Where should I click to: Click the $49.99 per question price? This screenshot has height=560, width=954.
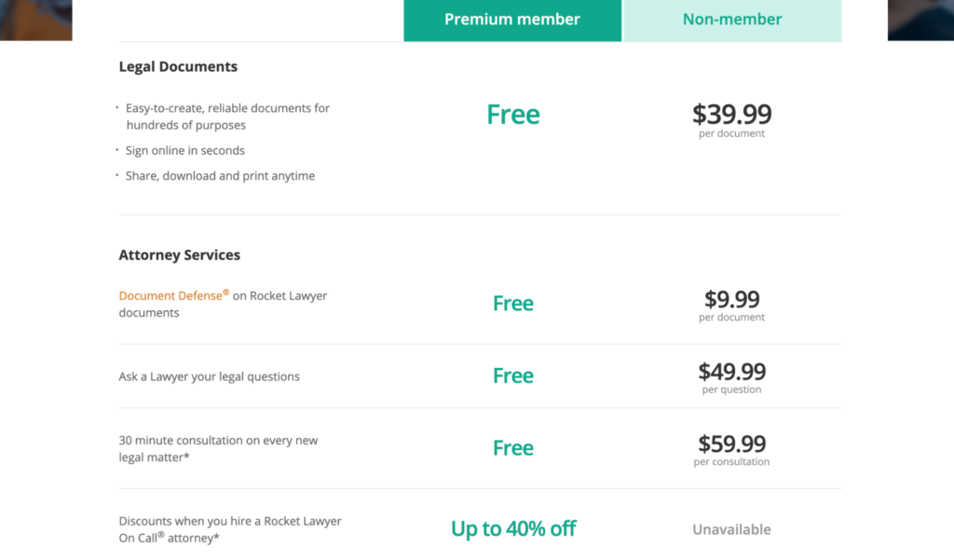731,377
